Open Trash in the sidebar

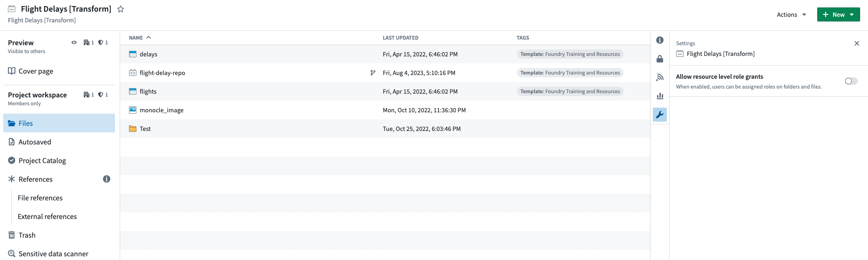[x=59, y=235]
